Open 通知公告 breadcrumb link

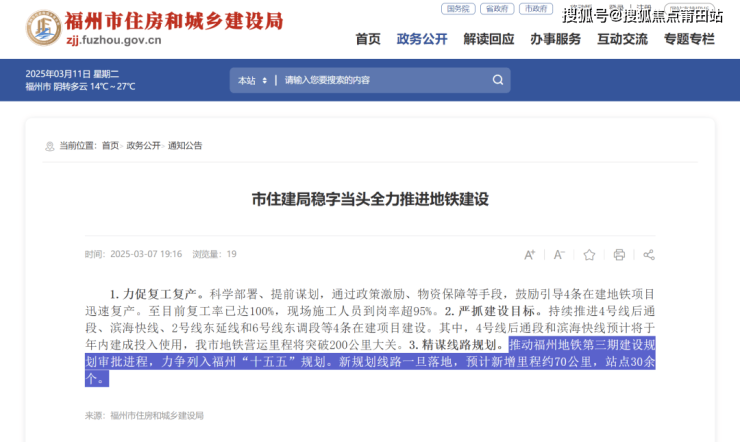coord(185,146)
